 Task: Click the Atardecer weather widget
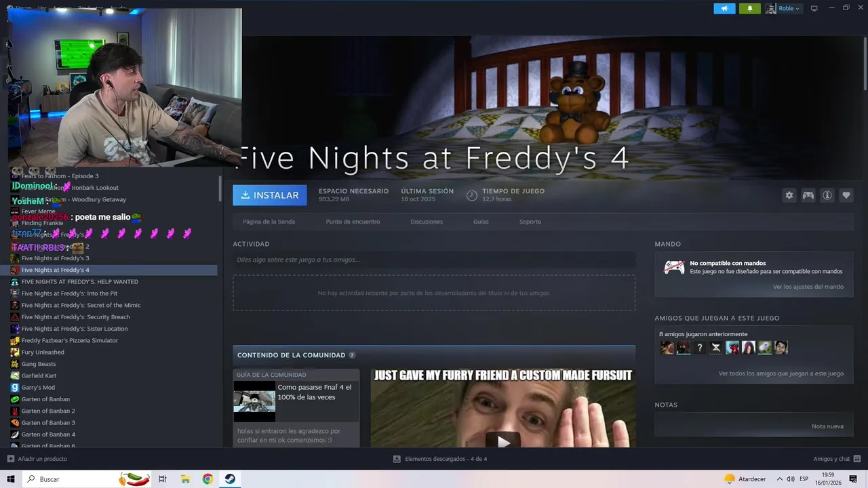(745, 479)
